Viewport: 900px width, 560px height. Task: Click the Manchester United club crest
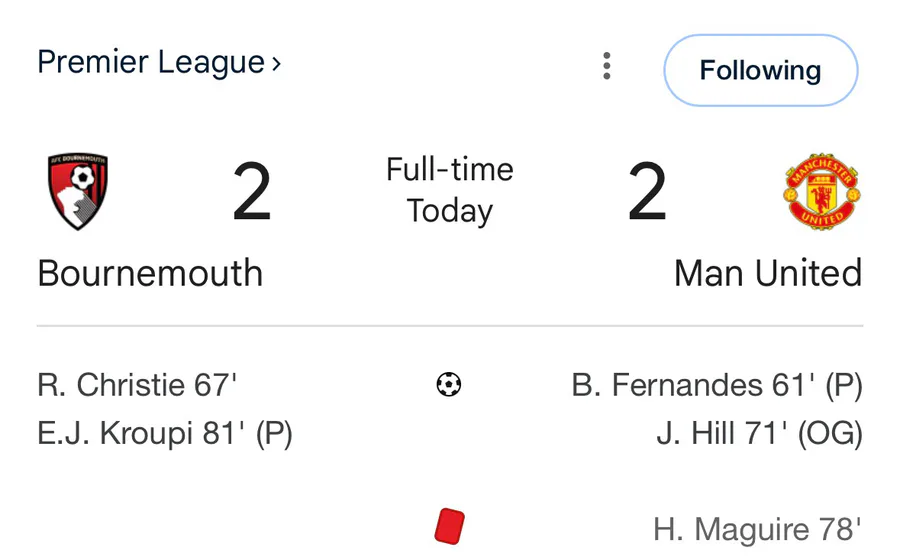[x=822, y=192]
